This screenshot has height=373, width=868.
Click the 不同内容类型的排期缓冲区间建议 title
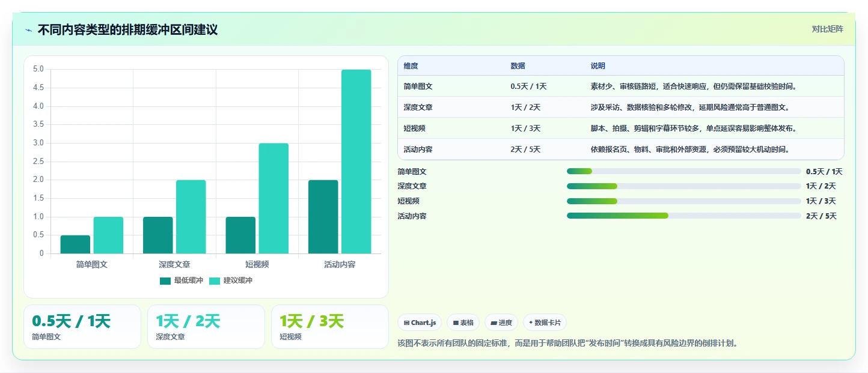[127, 30]
